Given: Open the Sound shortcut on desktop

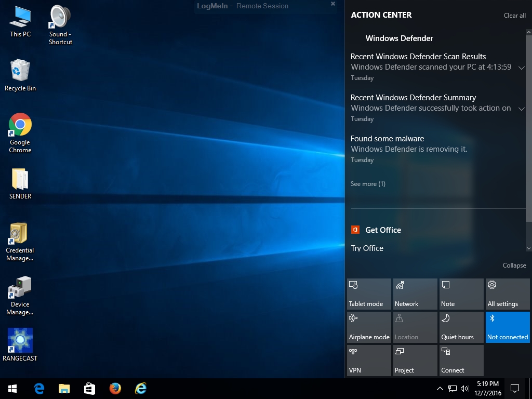Looking at the screenshot, I should pos(60,25).
